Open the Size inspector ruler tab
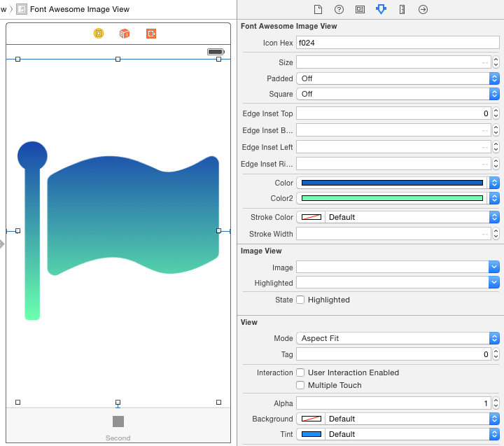This screenshot has width=504, height=446. [x=402, y=9]
